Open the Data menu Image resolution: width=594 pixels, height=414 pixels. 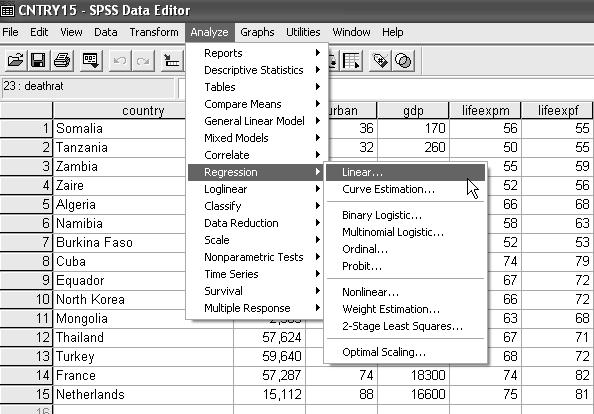(x=106, y=32)
